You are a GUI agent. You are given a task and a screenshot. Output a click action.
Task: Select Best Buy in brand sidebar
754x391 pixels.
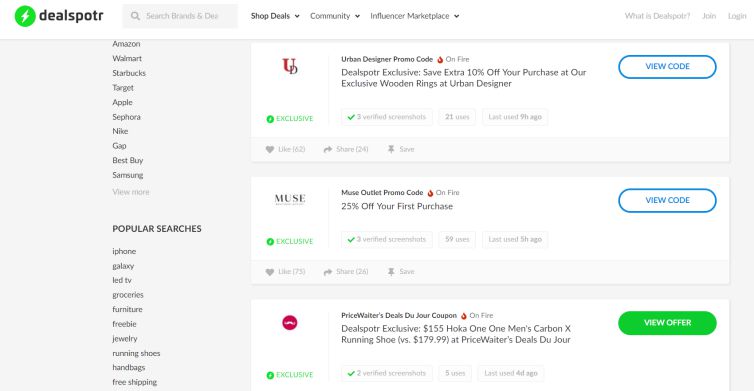coord(128,161)
